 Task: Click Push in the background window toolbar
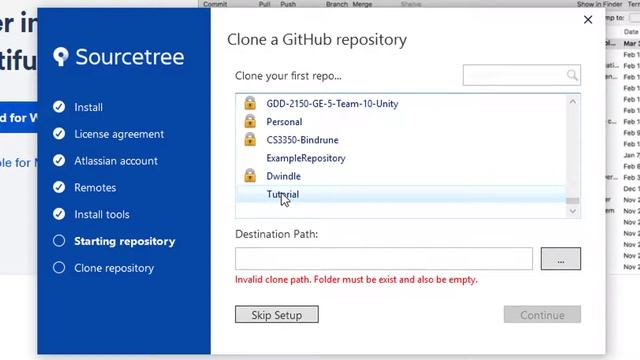pos(288,4)
